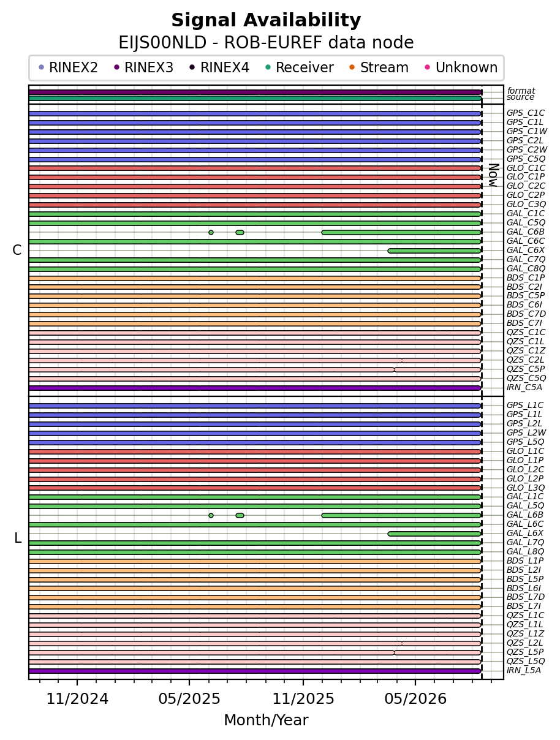Click the format row label
This screenshot has width=560, height=740.
tap(521, 91)
